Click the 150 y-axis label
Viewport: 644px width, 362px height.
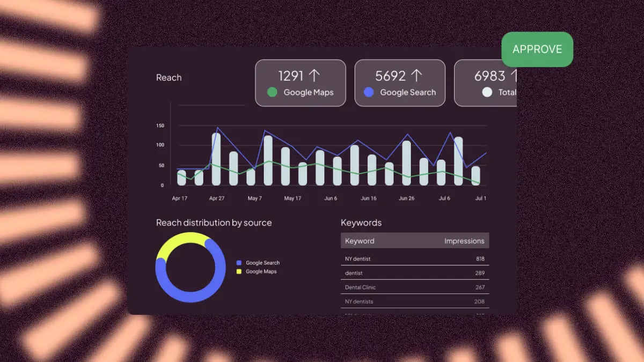pyautogui.click(x=160, y=126)
